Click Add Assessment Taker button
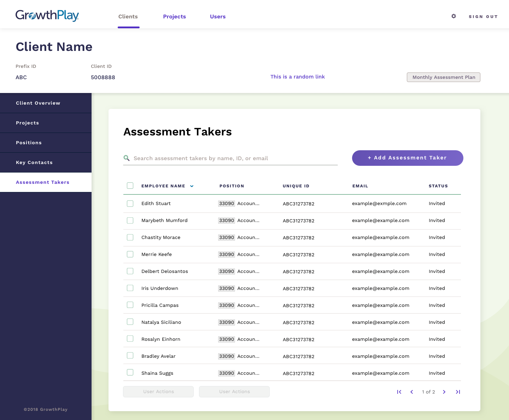This screenshot has width=509, height=420. [x=408, y=158]
